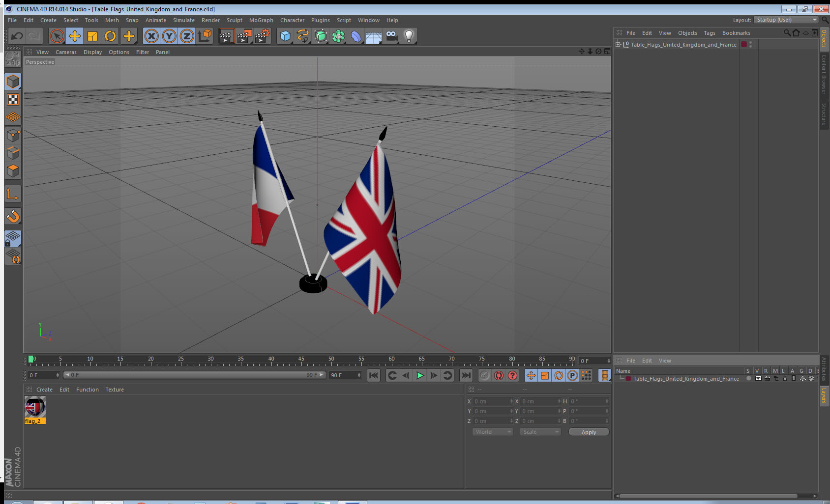Open the spline pen tools icon

click(303, 36)
